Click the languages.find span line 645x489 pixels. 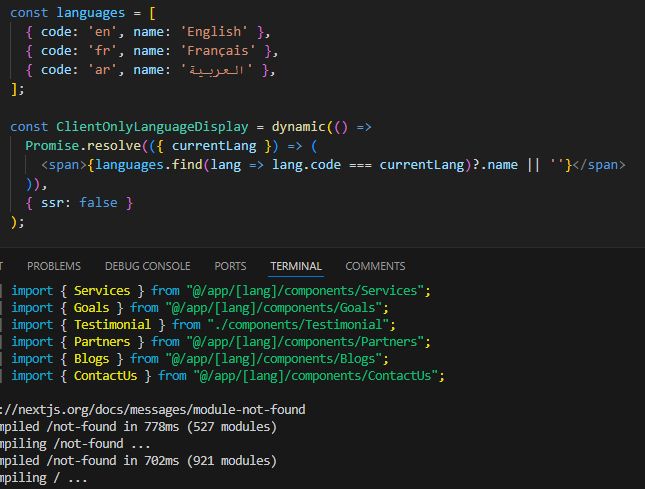pos(333,165)
